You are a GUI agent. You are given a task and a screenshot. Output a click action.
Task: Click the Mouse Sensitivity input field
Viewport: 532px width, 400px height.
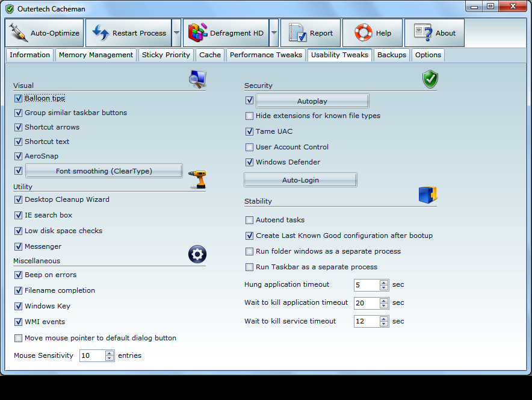(x=92, y=356)
